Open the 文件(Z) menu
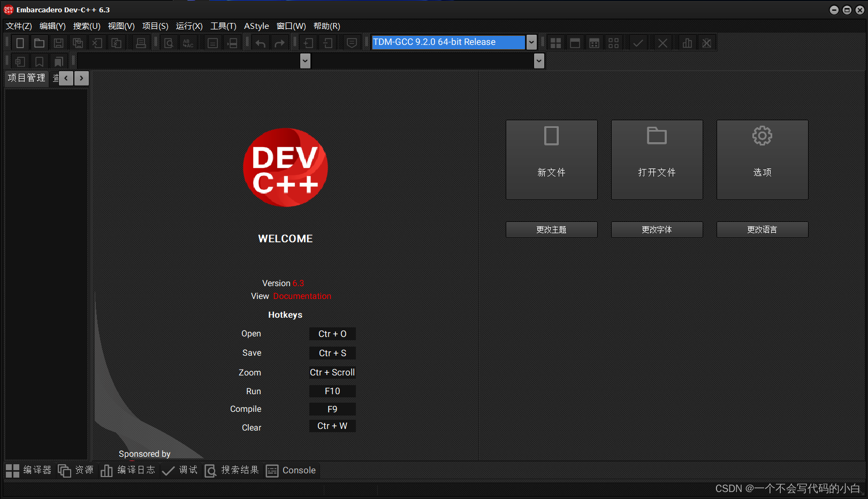 (19, 26)
